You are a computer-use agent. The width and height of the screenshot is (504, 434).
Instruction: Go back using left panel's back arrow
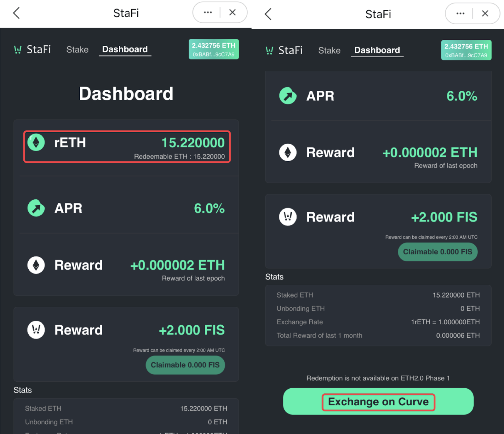point(16,13)
